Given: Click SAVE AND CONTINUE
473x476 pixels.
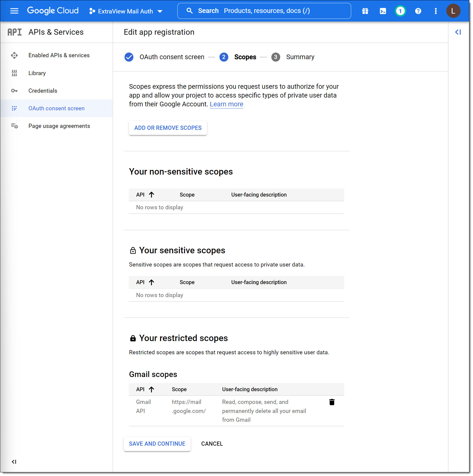Looking at the screenshot, I should tap(157, 444).
